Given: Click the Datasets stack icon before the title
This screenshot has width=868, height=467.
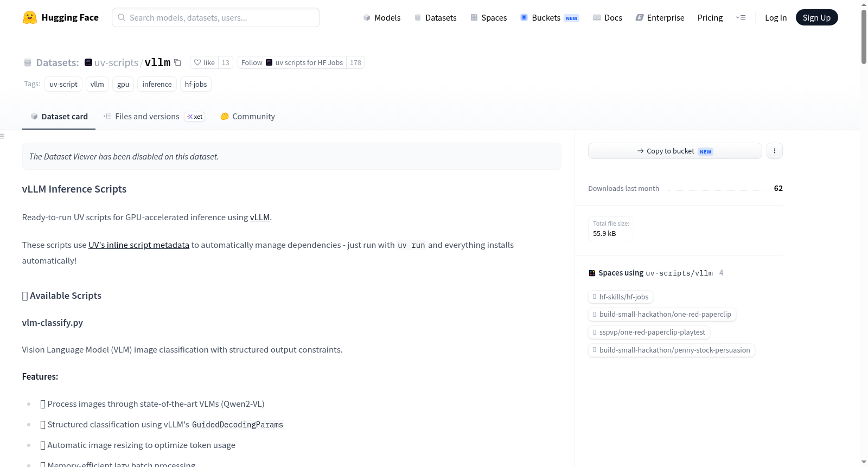Looking at the screenshot, I should [x=28, y=62].
